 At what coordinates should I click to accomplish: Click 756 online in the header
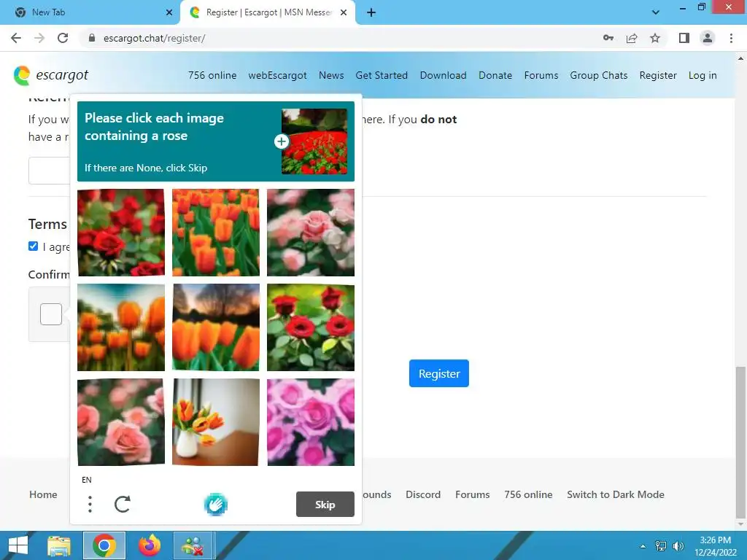click(x=212, y=75)
